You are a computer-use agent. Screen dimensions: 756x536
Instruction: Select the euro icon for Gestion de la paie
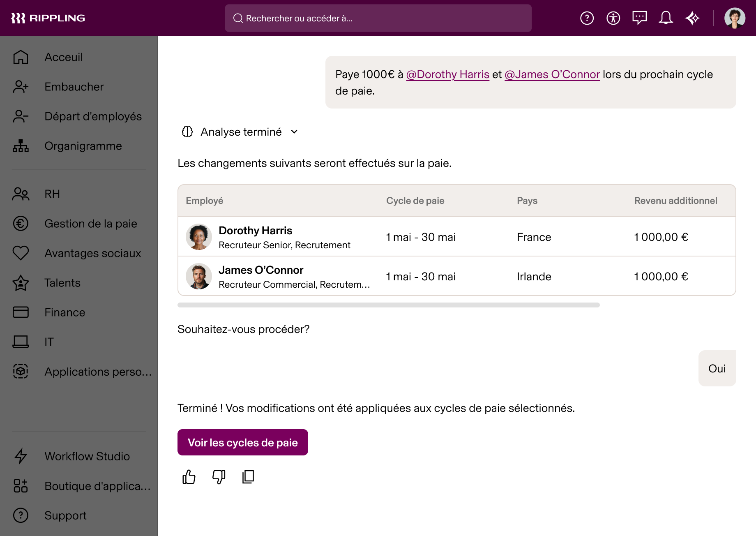(20, 223)
